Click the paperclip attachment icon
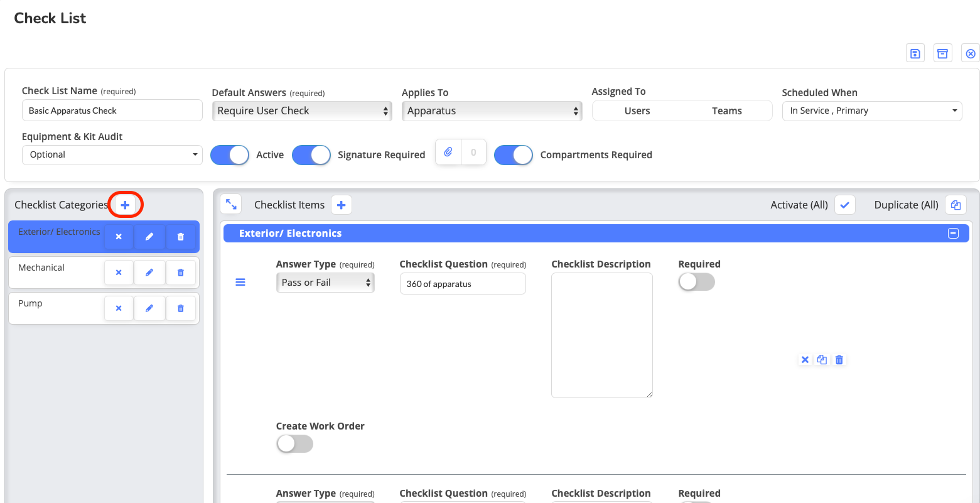 point(448,152)
